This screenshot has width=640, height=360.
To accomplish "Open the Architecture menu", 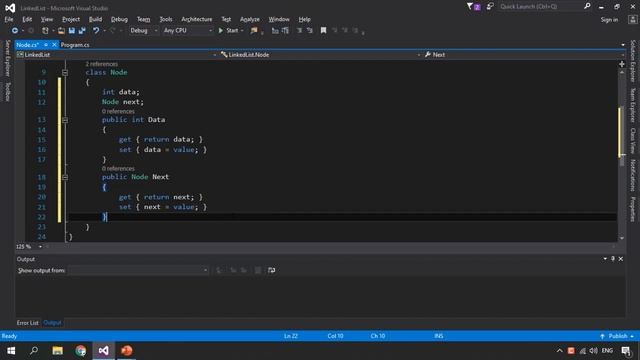I will pos(197,19).
